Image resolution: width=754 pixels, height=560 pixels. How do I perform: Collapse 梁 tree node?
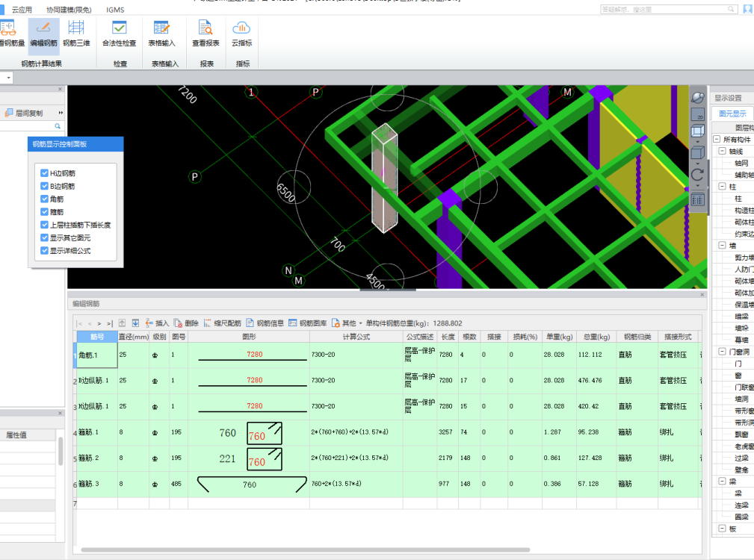[x=723, y=482]
